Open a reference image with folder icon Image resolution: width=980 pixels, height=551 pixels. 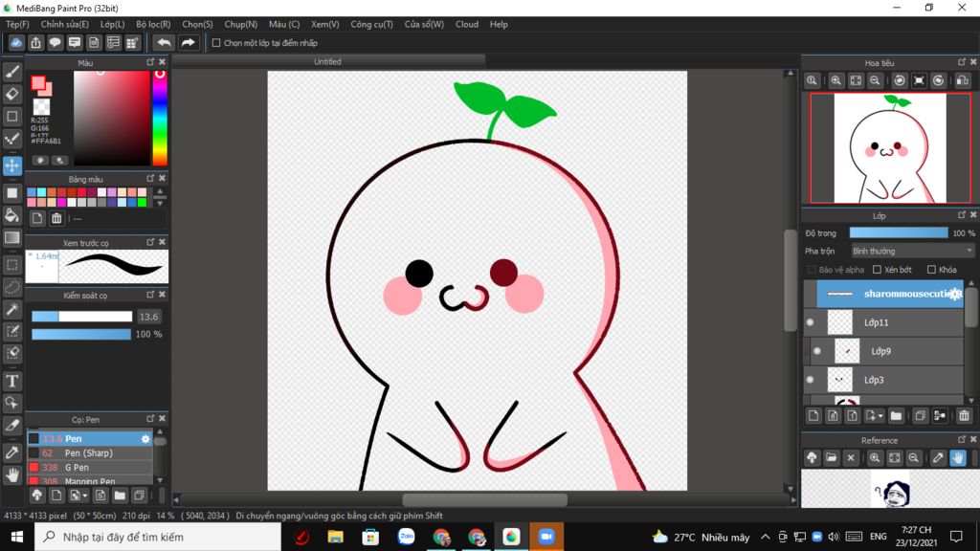pos(832,458)
